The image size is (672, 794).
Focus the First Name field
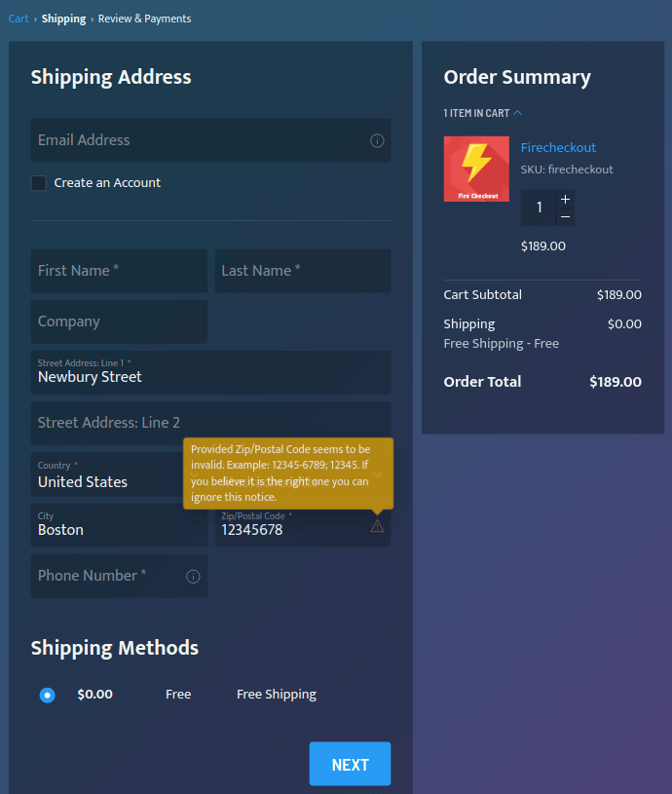[119, 271]
